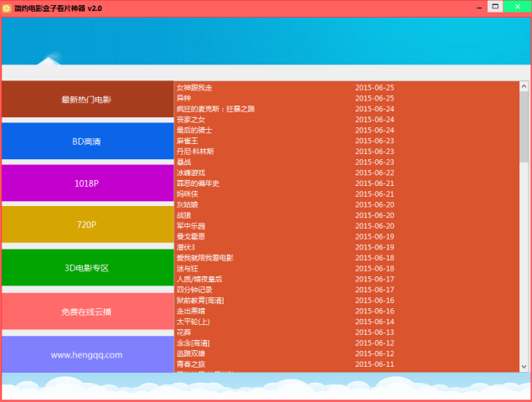
Task: Visit the www.hengqq.com link tile
Action: coord(86,354)
